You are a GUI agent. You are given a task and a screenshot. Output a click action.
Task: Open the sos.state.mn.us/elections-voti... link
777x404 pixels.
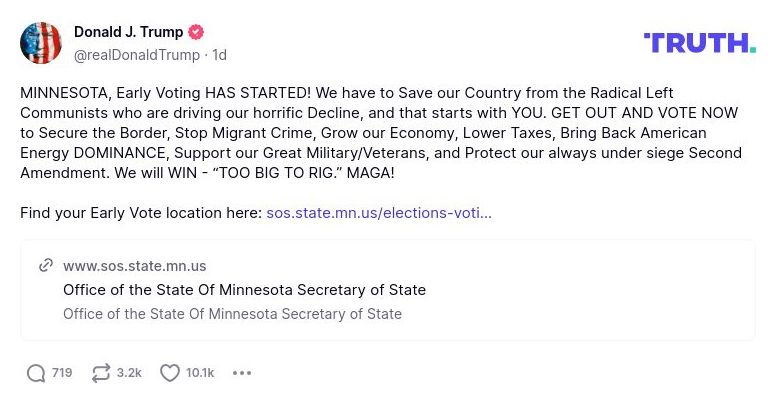379,213
